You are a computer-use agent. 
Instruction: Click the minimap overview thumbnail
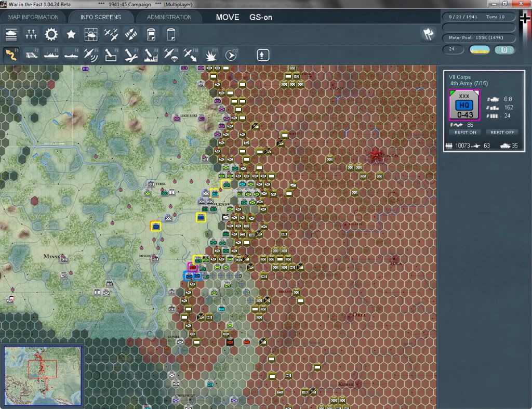click(43, 375)
